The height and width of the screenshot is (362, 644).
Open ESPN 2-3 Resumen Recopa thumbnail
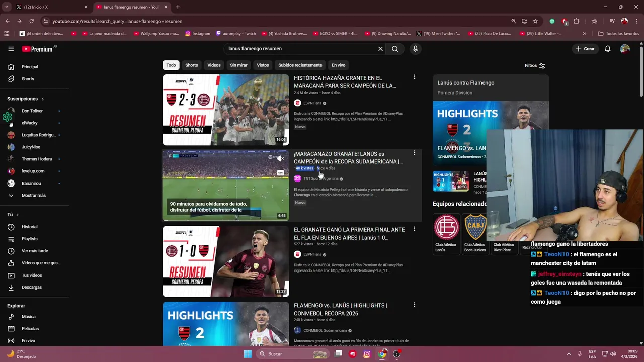click(225, 110)
